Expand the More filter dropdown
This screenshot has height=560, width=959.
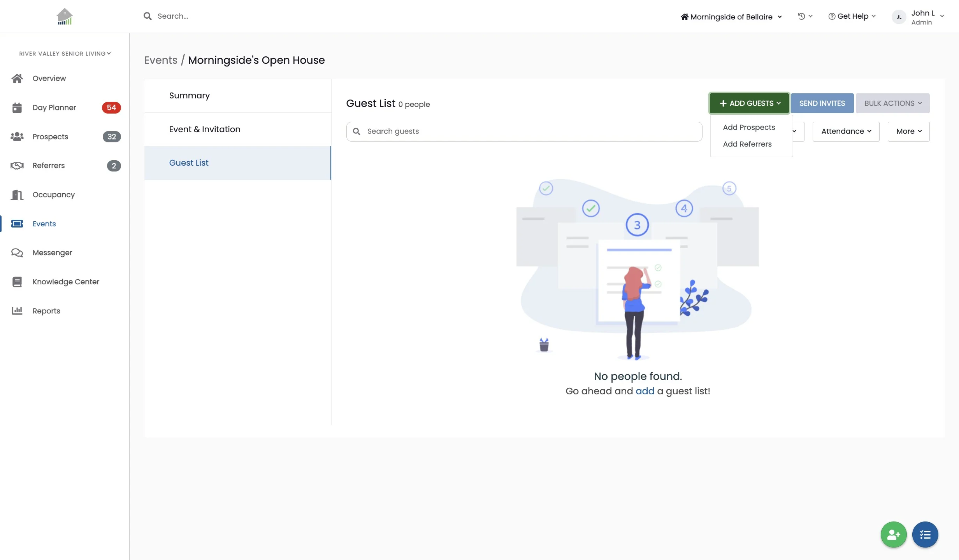click(x=908, y=131)
